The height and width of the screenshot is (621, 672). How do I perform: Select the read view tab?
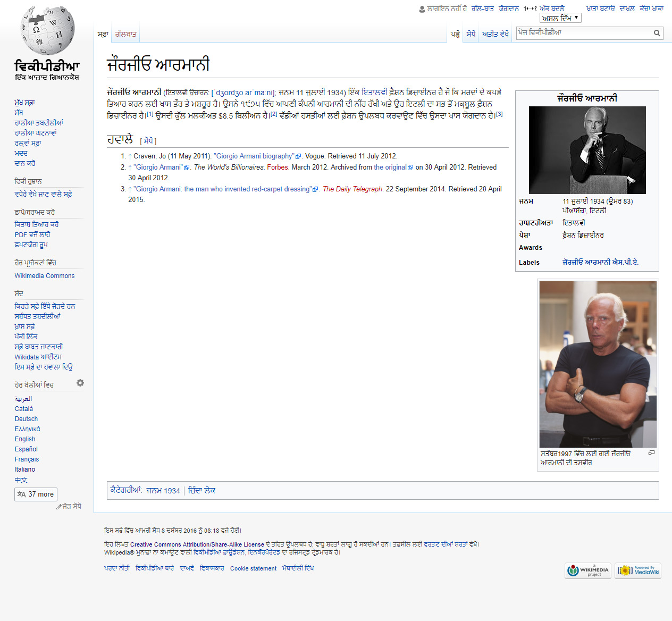click(x=455, y=34)
